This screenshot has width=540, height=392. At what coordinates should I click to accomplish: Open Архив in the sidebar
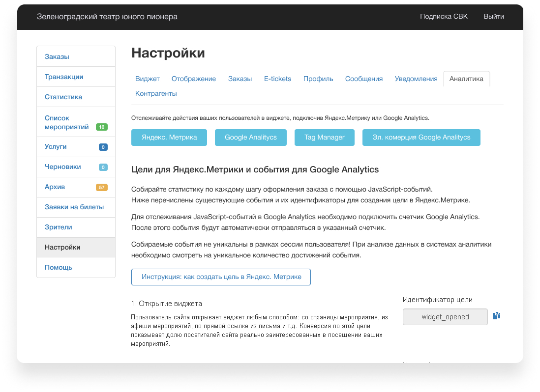76,187
